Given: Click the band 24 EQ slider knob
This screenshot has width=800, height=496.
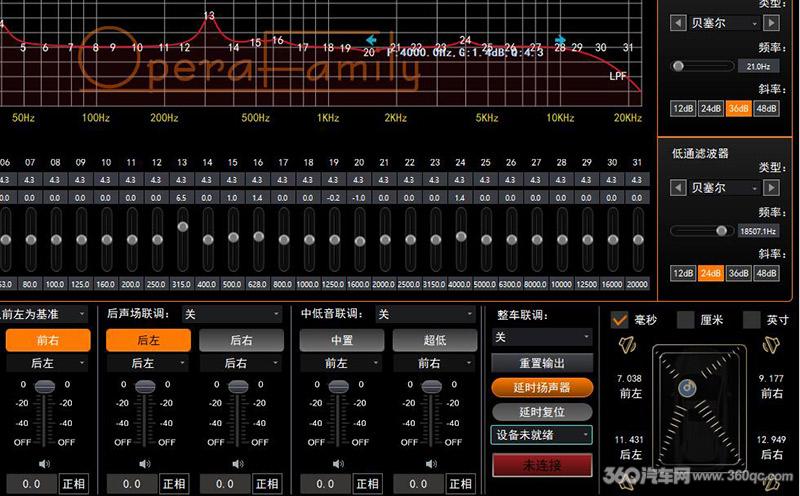Looking at the screenshot, I should [461, 237].
